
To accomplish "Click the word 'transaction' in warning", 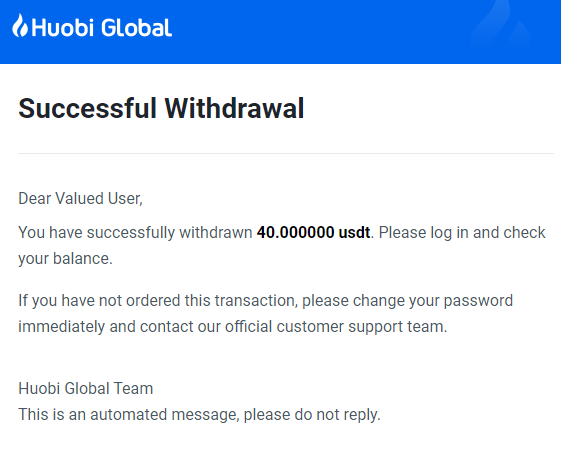I will (256, 301).
